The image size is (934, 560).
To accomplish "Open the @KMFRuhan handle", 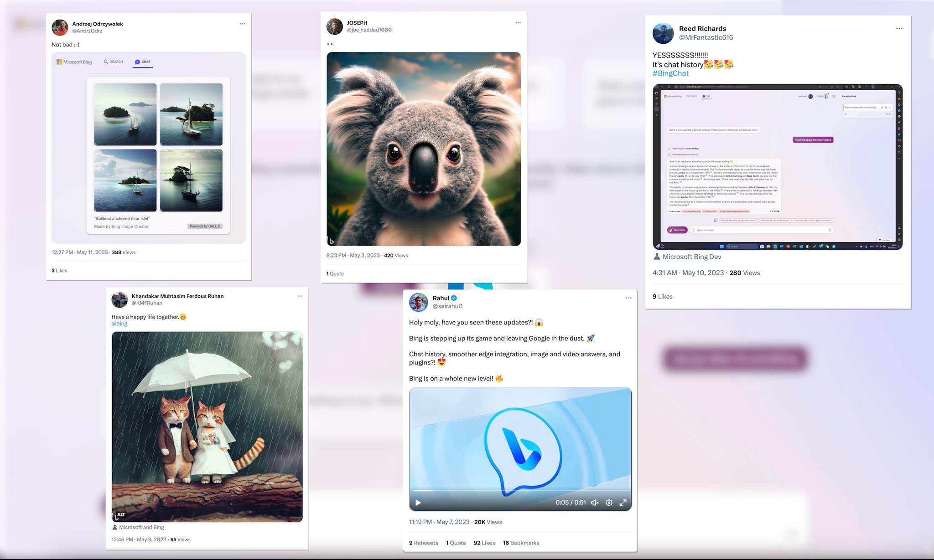I will [147, 303].
